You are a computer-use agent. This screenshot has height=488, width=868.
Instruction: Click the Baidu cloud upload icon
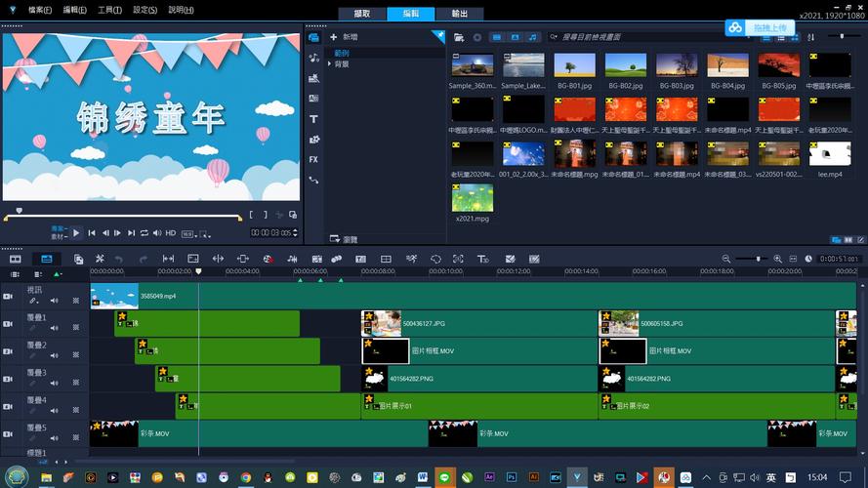click(x=735, y=27)
